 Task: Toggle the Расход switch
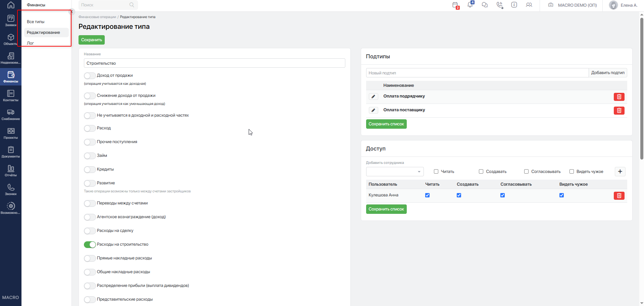[90, 128]
